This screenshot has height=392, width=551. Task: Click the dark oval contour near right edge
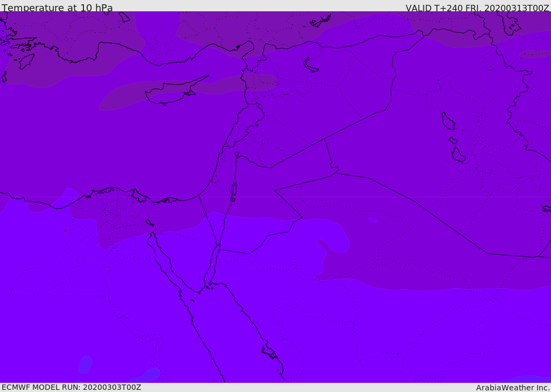tap(535, 54)
